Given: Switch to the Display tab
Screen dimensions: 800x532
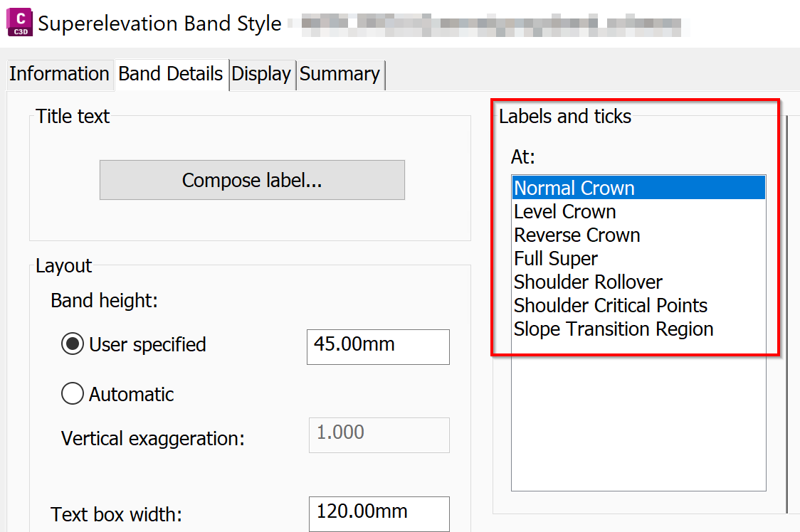Looking at the screenshot, I should point(262,74).
